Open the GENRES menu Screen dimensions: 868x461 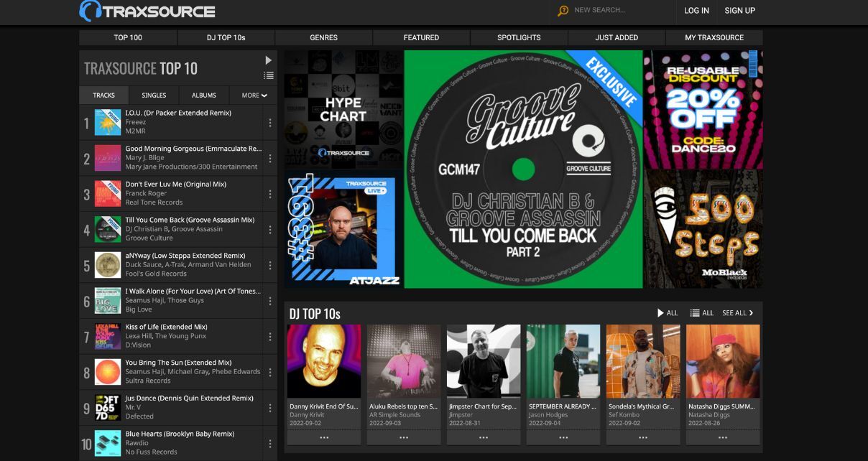point(323,37)
